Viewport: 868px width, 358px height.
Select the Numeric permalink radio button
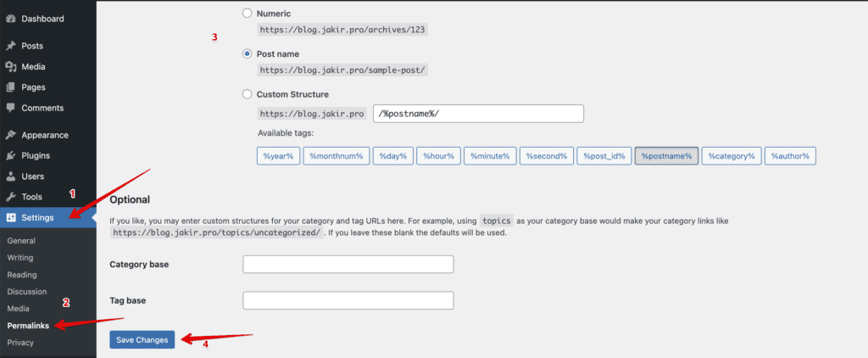click(x=248, y=14)
